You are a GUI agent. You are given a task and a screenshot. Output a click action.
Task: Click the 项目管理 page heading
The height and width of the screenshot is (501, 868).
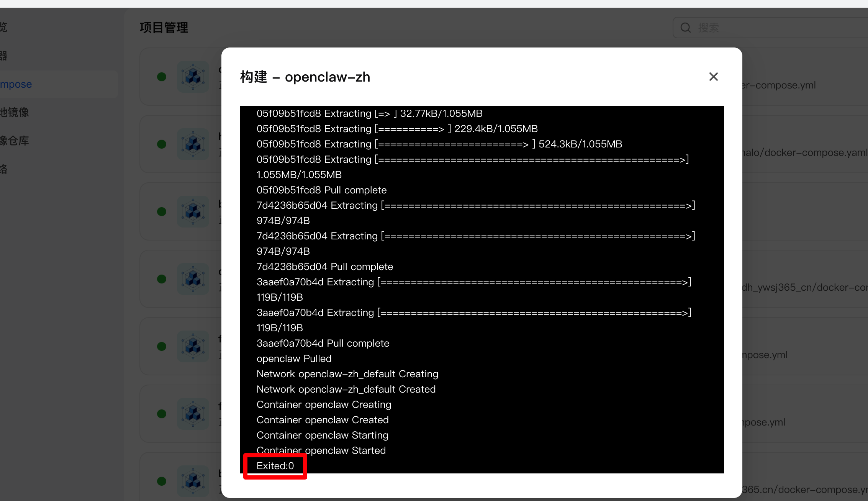pos(164,28)
